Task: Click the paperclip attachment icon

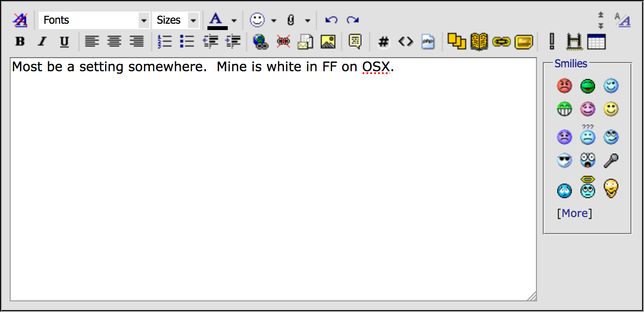Action: click(x=291, y=20)
